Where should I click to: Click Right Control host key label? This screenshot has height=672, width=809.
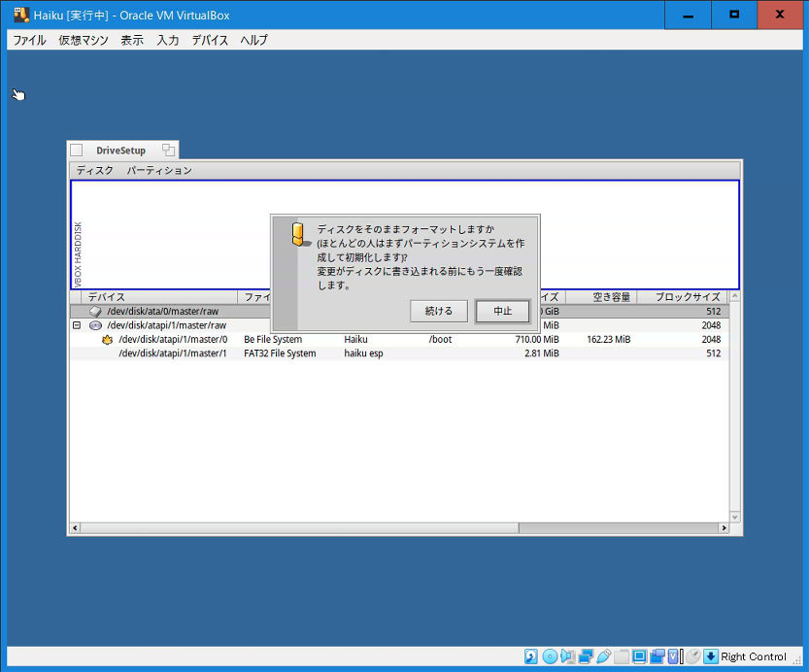pos(754,656)
